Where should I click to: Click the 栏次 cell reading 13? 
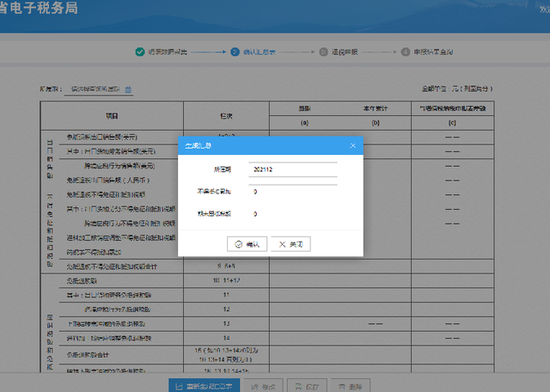[226, 323]
